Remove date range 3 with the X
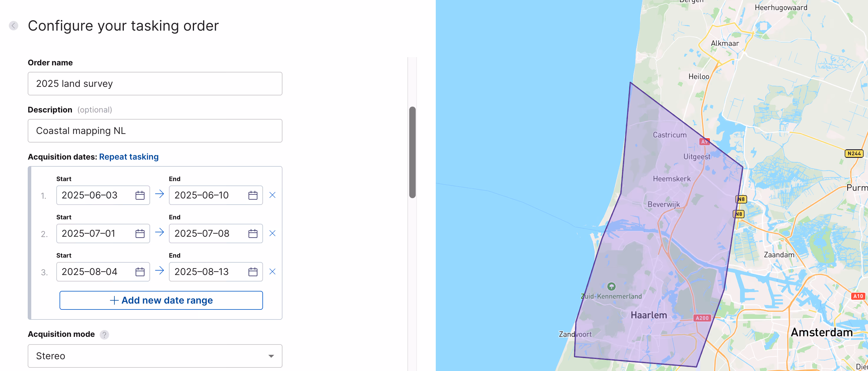 click(x=273, y=271)
